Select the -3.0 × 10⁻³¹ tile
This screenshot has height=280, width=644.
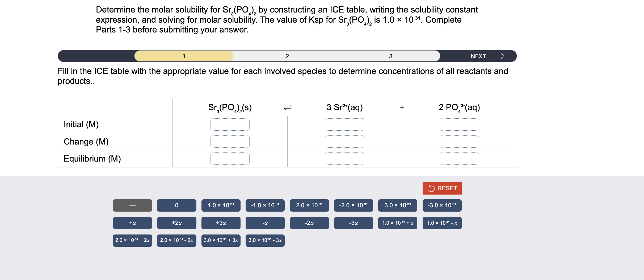tap(442, 205)
